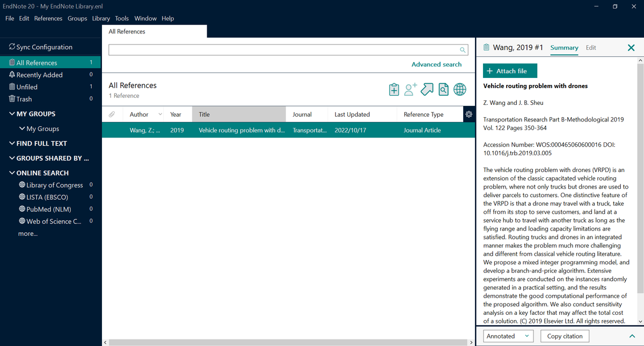Click scroll-down arrow in summary panel
644x346 pixels.
point(640,321)
